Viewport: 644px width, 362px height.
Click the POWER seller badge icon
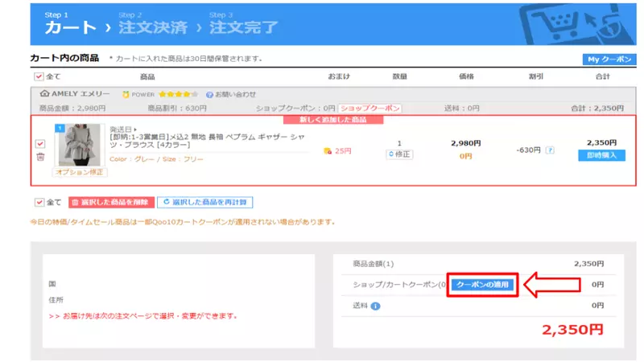(x=125, y=94)
